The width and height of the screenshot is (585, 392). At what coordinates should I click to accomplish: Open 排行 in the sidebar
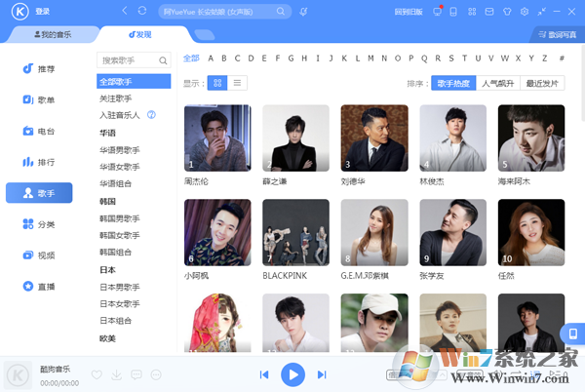[x=39, y=162]
